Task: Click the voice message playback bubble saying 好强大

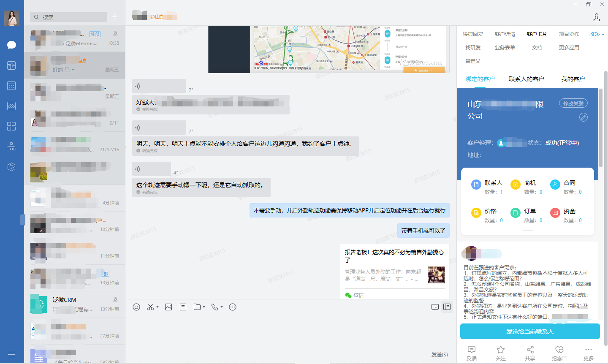Action: (x=159, y=86)
